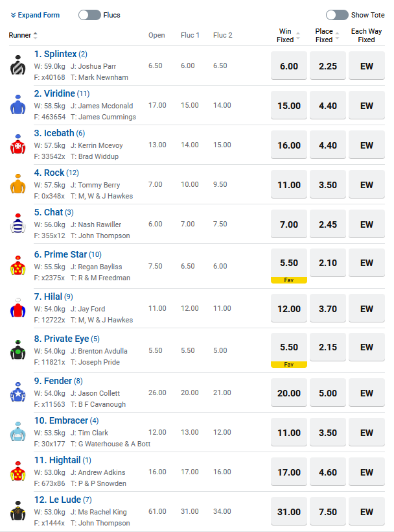This screenshot has width=394, height=532.
Task: Choose EW bet for Hilal
Action: [x=367, y=309]
